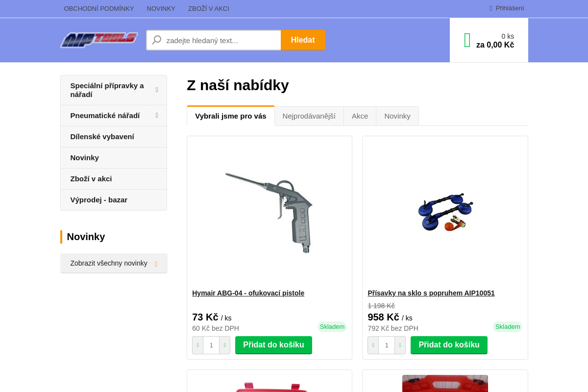The height and width of the screenshot is (392, 588).
Task: Click the user icon next to Přihlášení
Action: [x=490, y=8]
